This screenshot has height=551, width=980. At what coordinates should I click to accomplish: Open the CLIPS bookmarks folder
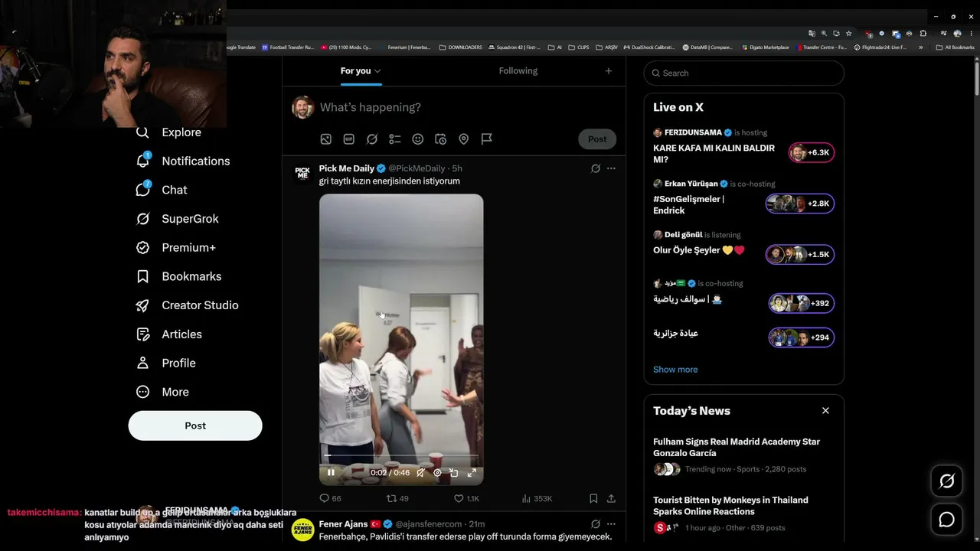[579, 47]
